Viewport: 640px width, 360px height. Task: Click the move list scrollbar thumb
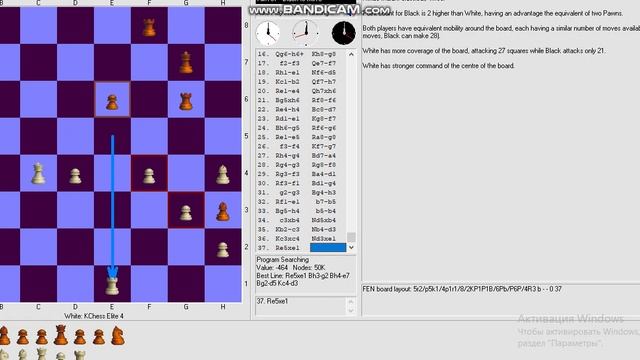pos(351,237)
